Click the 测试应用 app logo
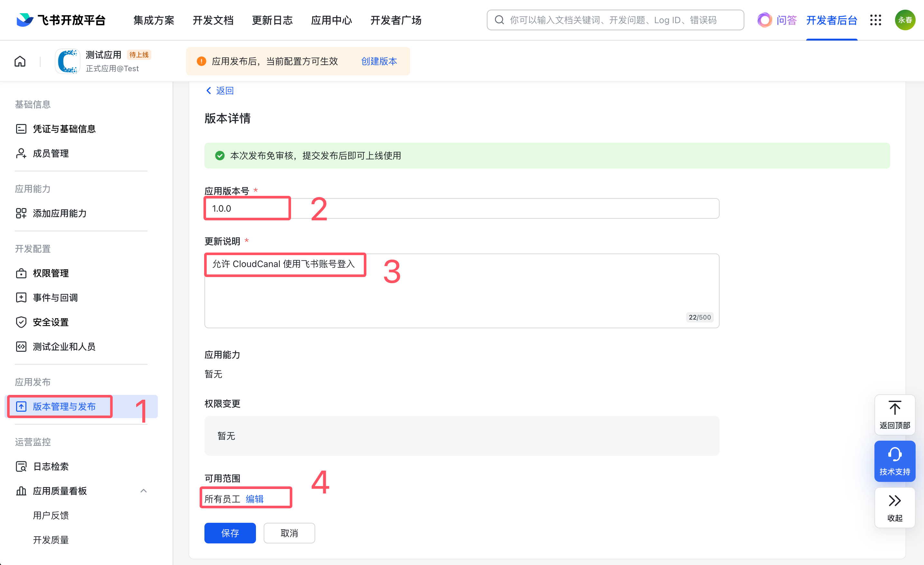This screenshot has height=565, width=924. point(68,61)
